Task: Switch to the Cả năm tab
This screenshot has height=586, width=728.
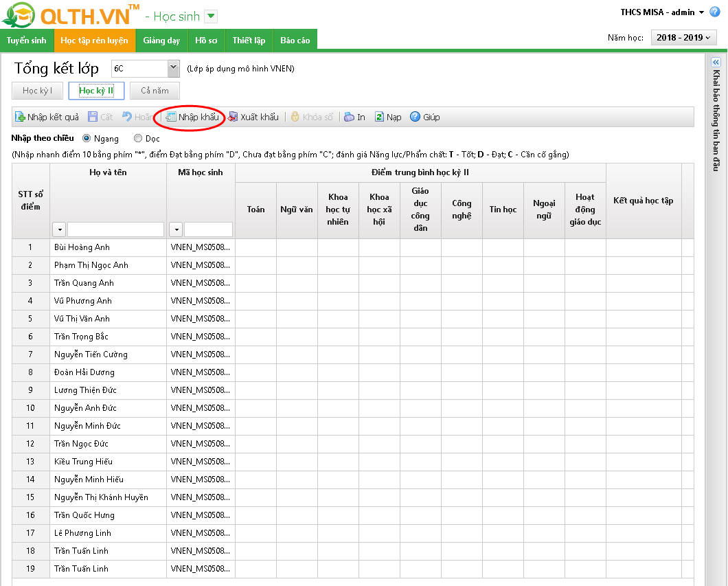Action: tap(155, 91)
